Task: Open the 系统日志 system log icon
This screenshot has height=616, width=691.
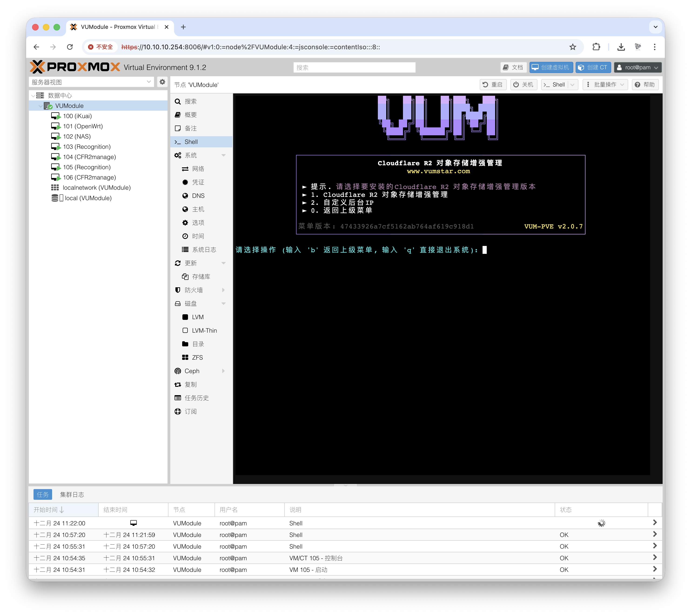Action: [185, 249]
